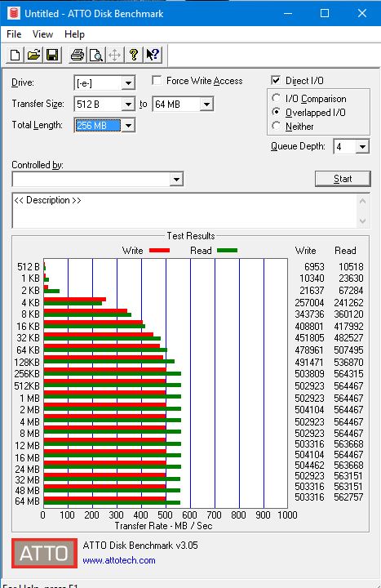Open the File menu

click(14, 34)
